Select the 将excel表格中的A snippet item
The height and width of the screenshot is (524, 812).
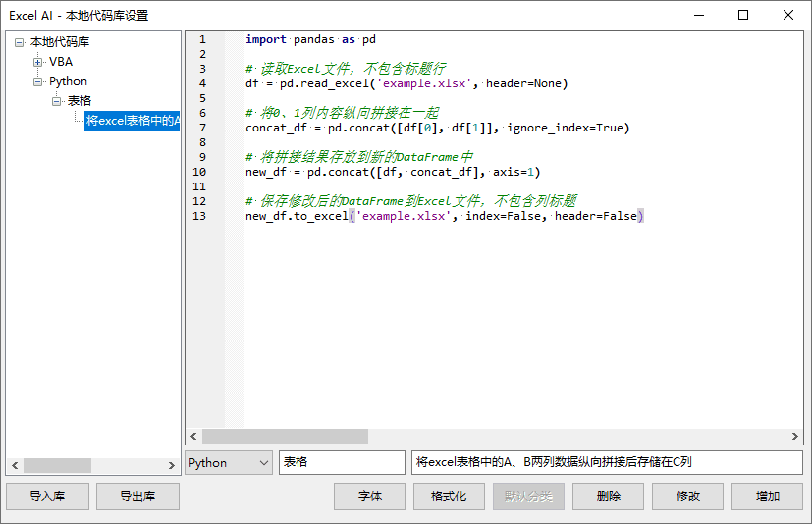tap(132, 120)
